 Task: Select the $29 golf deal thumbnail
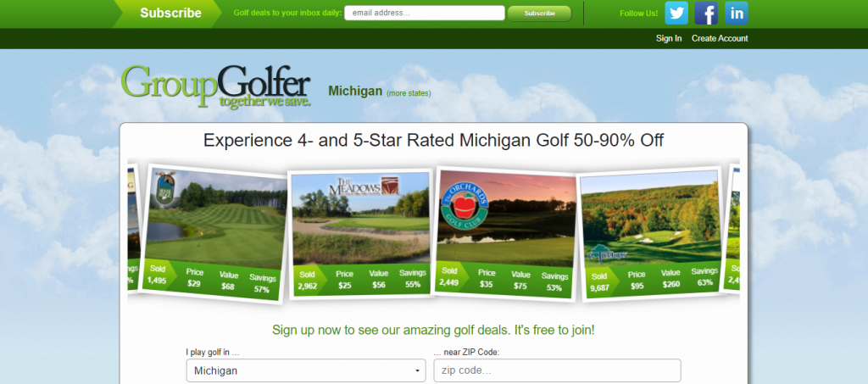tap(214, 234)
